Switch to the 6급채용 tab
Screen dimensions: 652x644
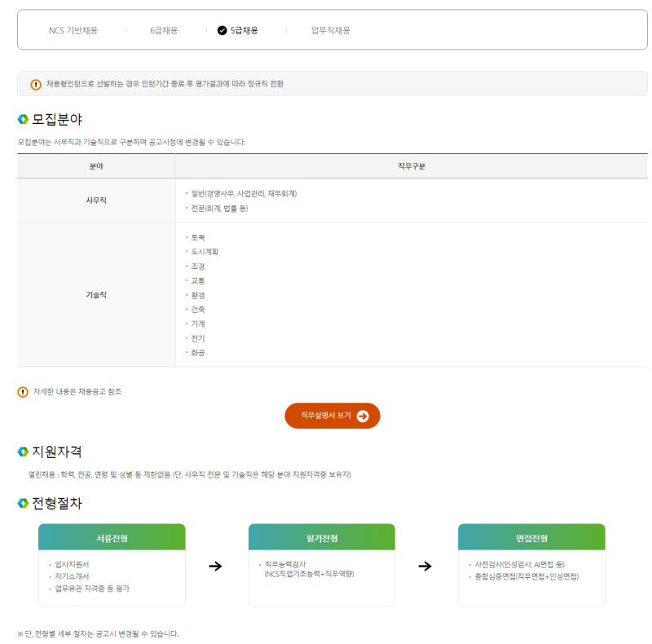point(164,30)
